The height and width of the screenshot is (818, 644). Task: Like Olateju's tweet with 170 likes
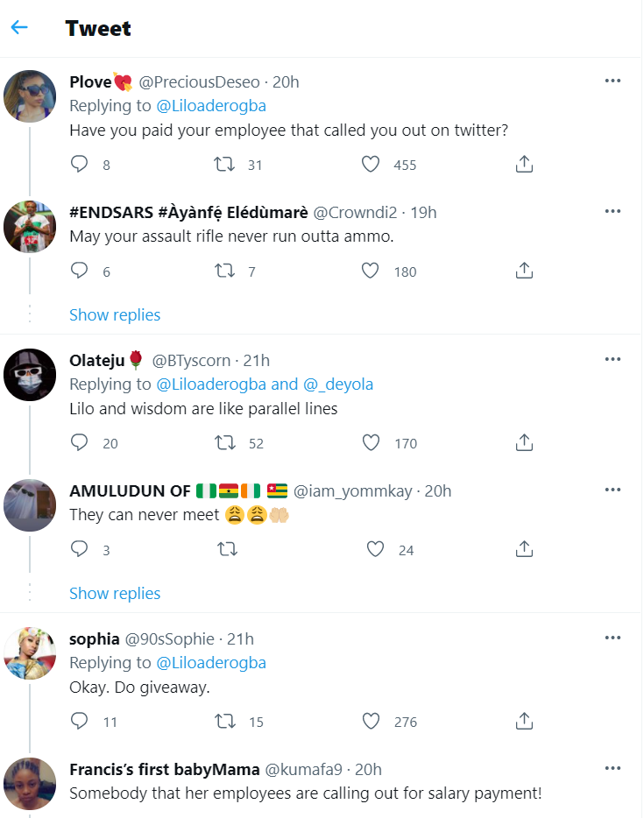(x=371, y=442)
